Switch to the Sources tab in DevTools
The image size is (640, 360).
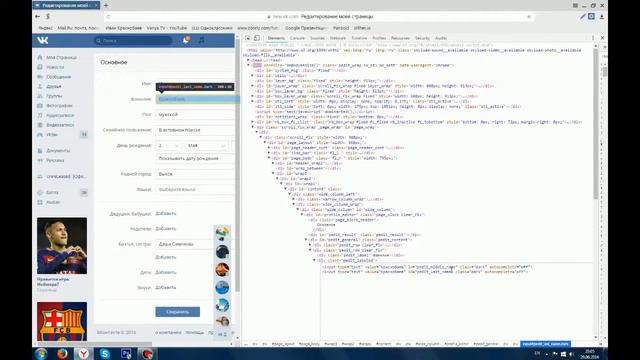tap(317, 38)
